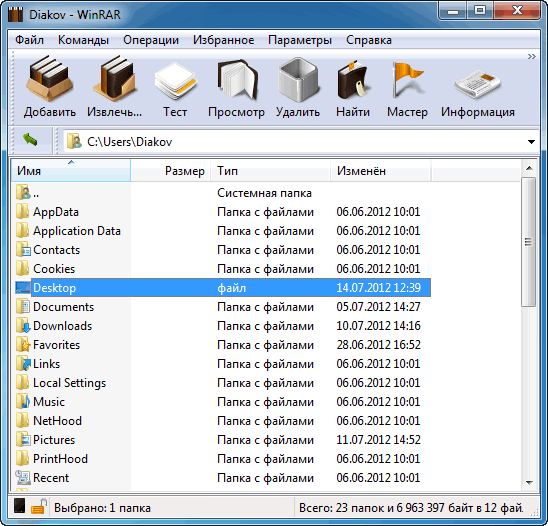Viewport: 548px width, 526px height.
Task: Open the Команды menu
Action: [83, 40]
